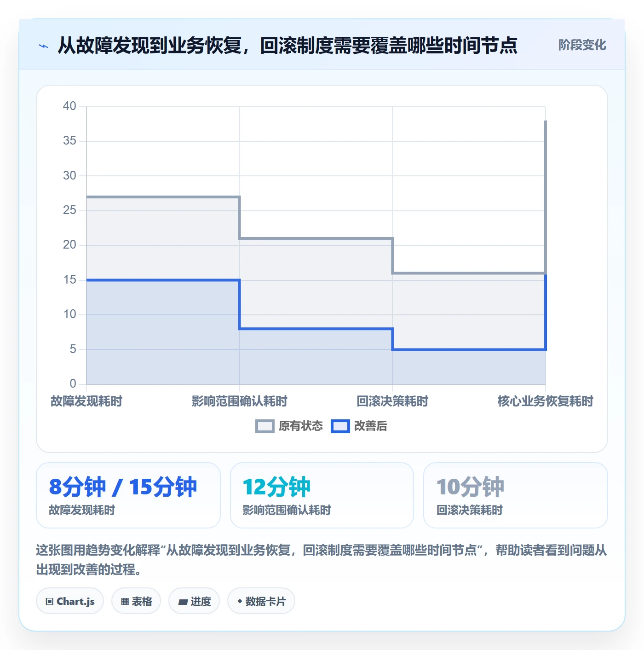Click the 改善后 legend label

[x=370, y=426]
